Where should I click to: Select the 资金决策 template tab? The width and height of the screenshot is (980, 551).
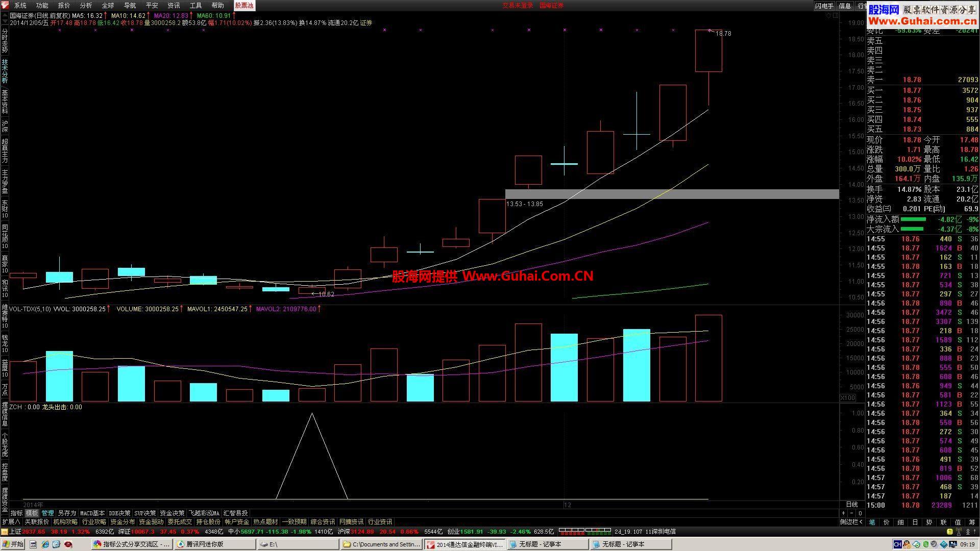coord(172,513)
